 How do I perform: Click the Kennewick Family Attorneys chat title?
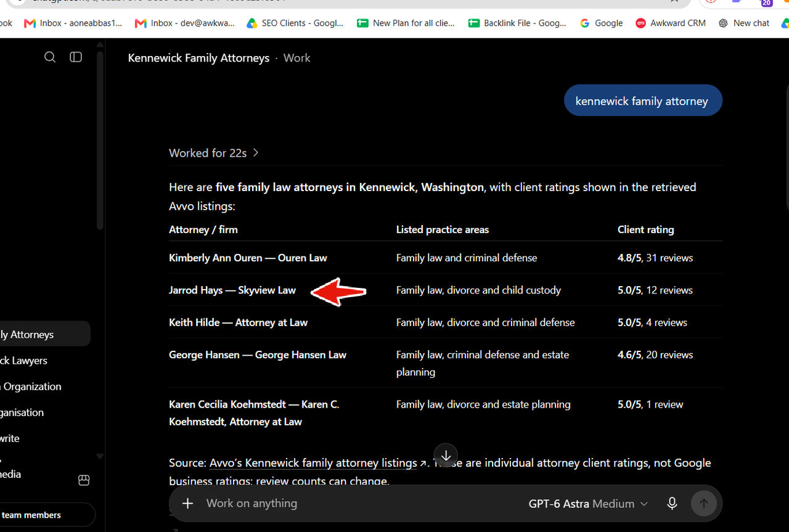[x=198, y=58]
